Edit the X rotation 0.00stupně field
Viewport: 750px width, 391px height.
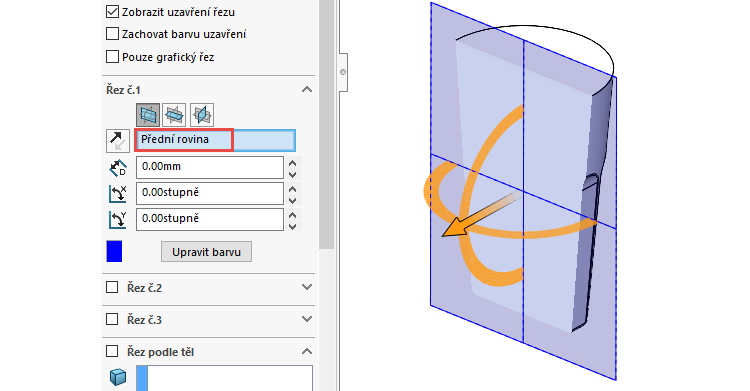tap(210, 193)
